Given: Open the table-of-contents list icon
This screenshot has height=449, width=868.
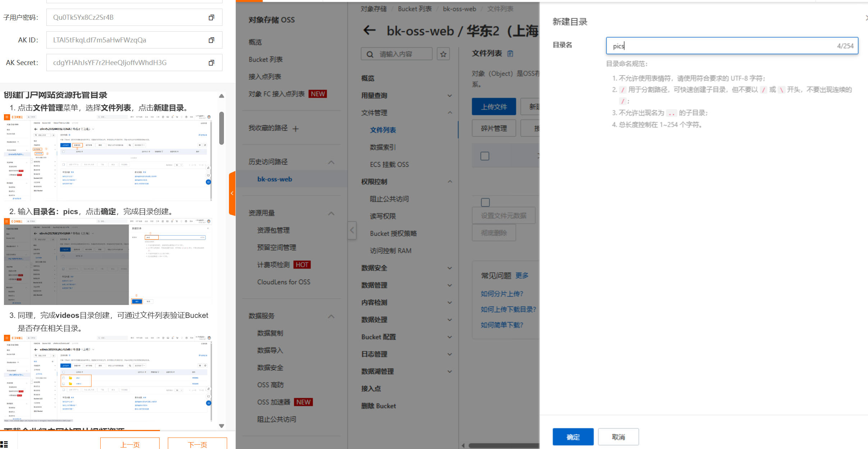Looking at the screenshot, I should [4, 444].
